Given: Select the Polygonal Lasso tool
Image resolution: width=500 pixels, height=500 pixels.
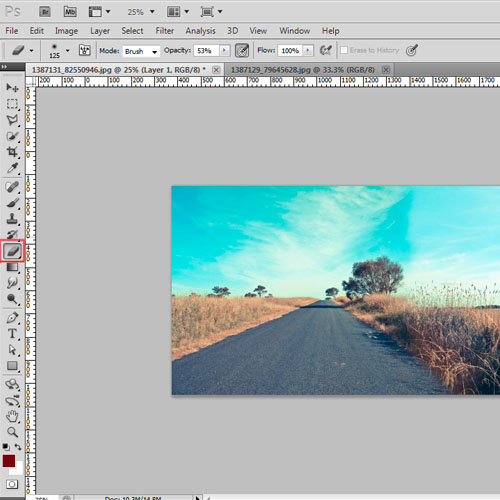Looking at the screenshot, I should click(12, 120).
